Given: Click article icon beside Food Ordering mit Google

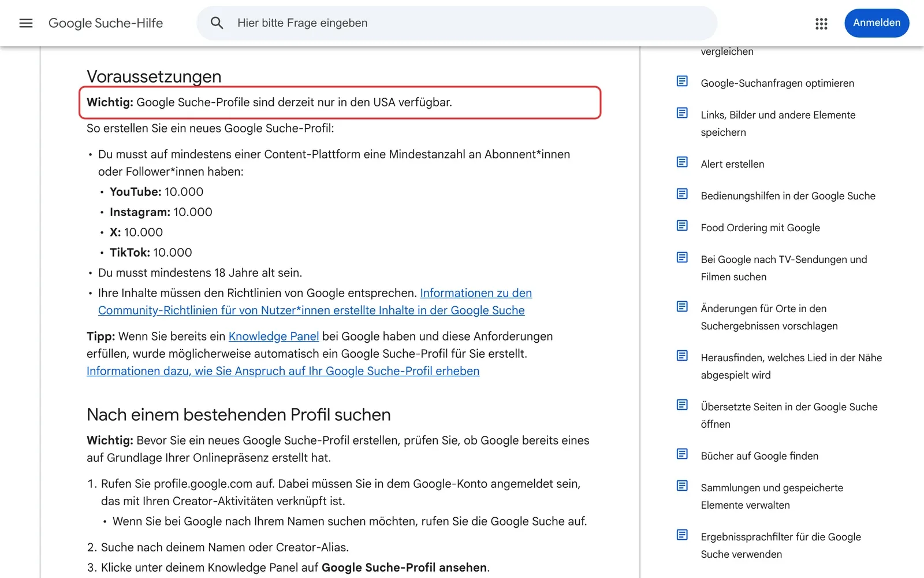Looking at the screenshot, I should point(682,225).
